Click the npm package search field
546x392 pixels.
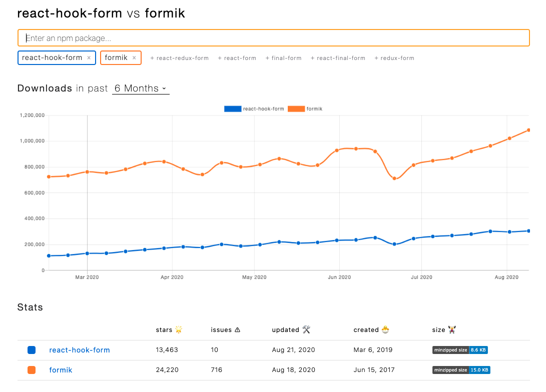pos(273,38)
